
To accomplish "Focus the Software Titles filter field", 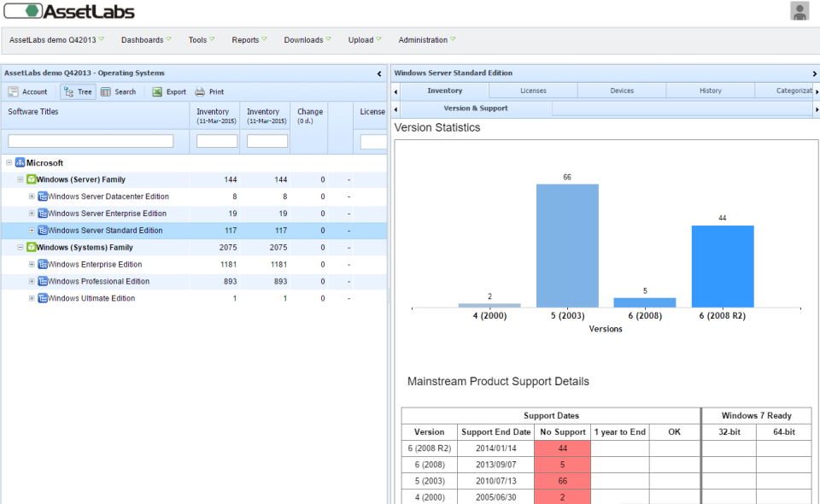I will [x=91, y=141].
